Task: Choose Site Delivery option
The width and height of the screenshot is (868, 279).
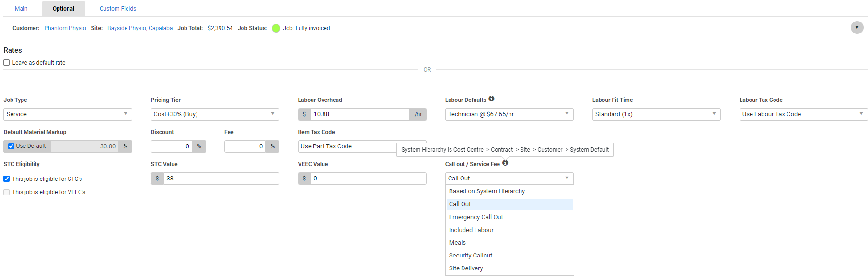Action: (x=509, y=268)
